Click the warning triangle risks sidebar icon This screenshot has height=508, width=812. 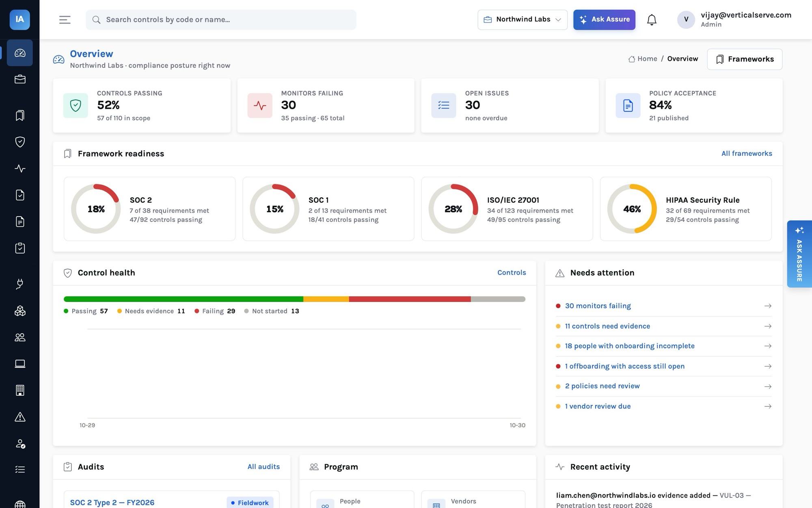(20, 417)
